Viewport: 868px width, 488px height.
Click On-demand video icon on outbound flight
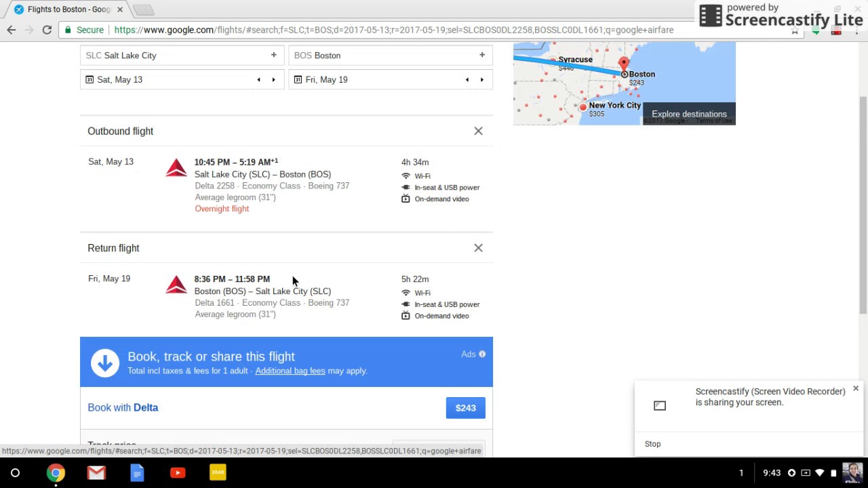coord(406,199)
